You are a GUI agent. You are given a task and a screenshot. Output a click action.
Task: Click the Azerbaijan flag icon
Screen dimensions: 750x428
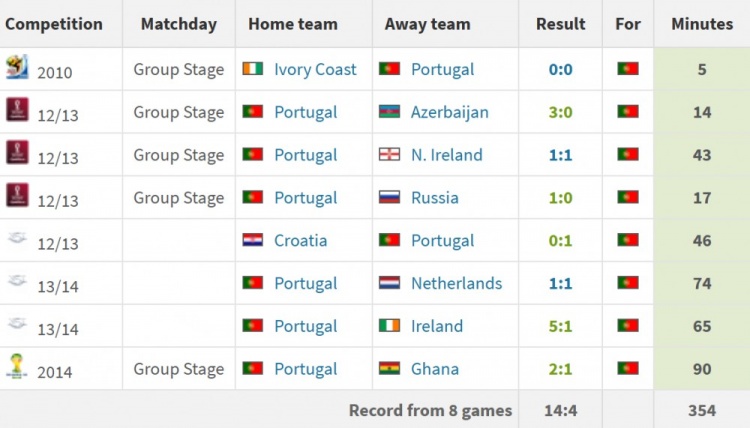tap(389, 111)
